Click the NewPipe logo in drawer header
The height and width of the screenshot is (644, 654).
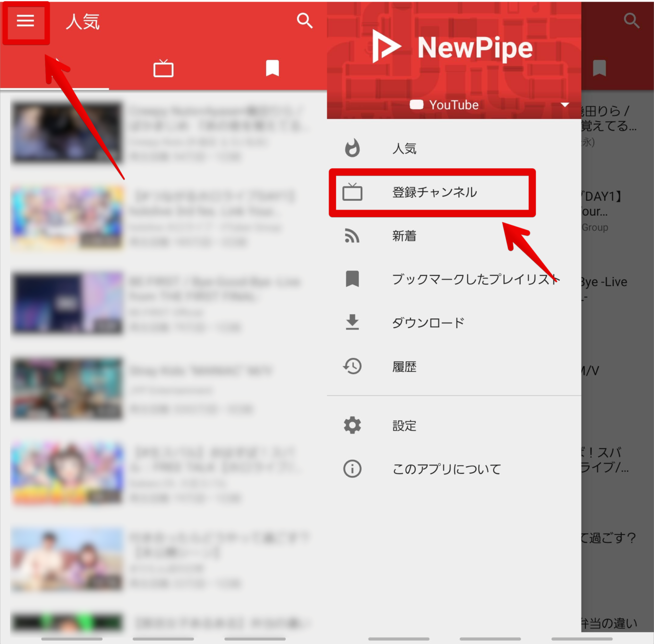pyautogui.click(x=453, y=47)
